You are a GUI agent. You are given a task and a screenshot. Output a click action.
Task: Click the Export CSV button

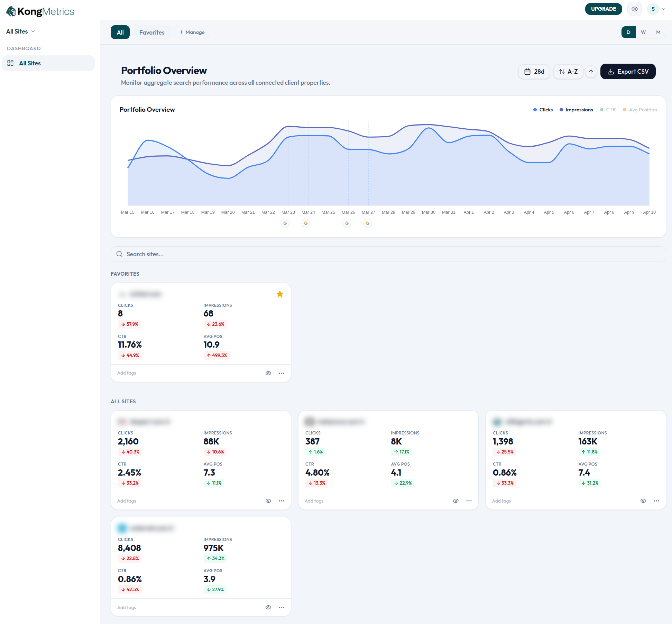pyautogui.click(x=628, y=72)
